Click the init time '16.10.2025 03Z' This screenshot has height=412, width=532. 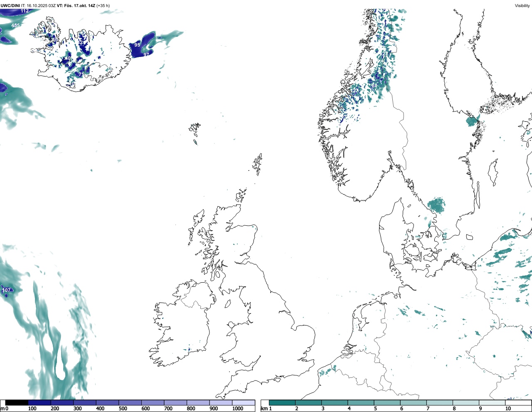(x=41, y=5)
